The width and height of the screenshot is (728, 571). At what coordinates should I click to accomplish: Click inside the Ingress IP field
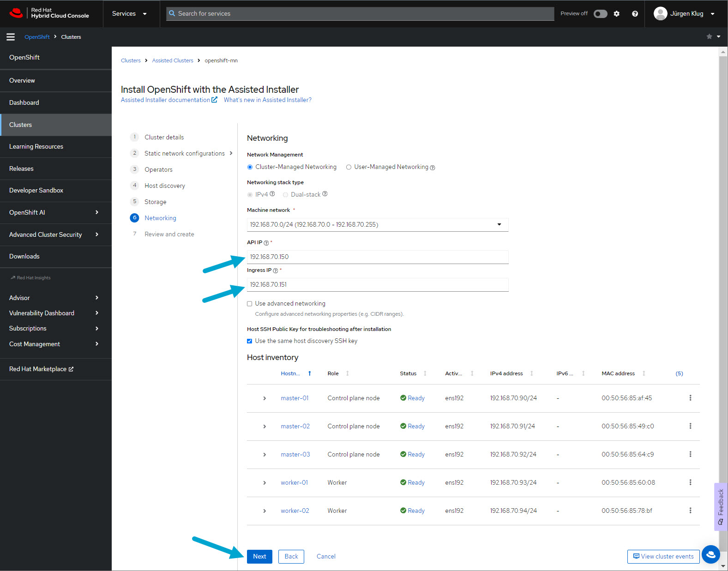click(x=377, y=285)
